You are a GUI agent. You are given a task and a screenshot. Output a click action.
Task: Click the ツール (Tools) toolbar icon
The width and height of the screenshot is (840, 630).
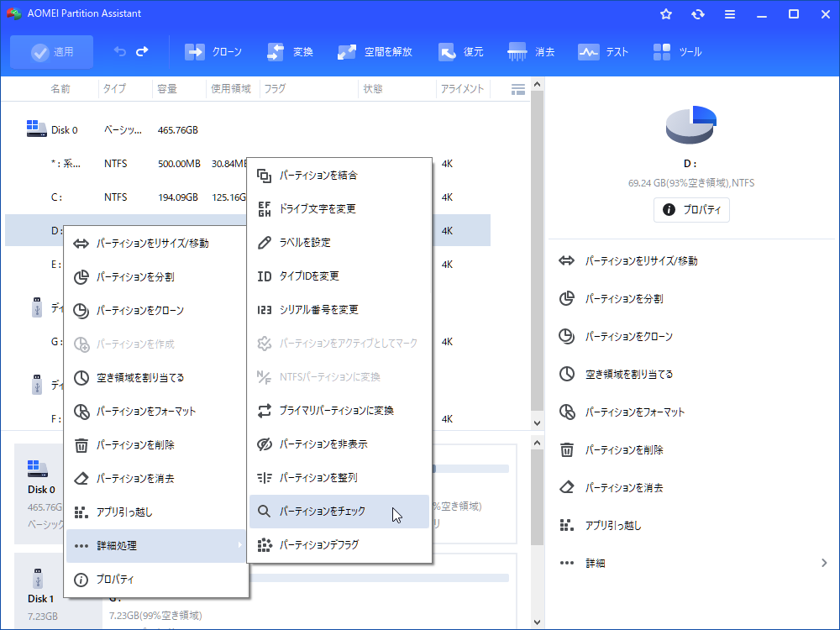tap(662, 52)
